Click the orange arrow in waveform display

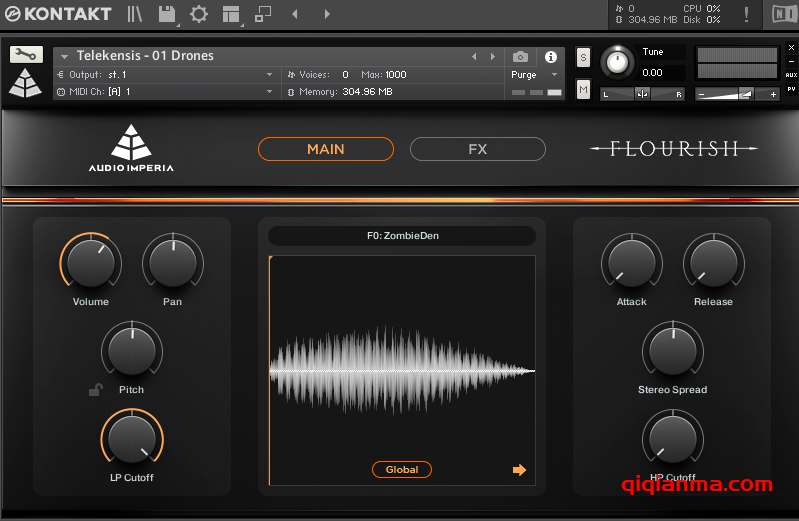(x=519, y=470)
